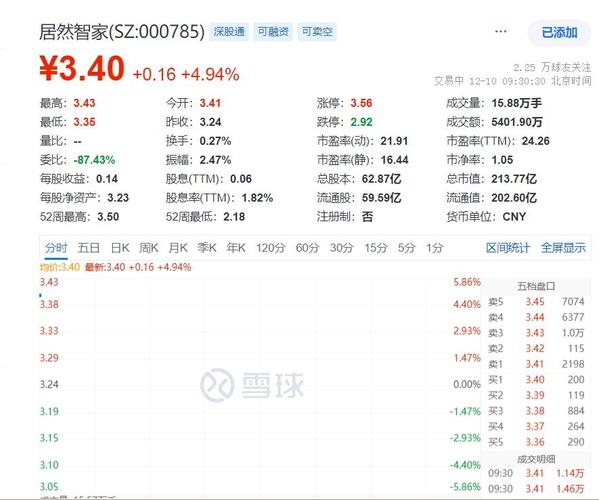
Task: Click the 流通值 value 202.60亿
Action: [x=514, y=198]
